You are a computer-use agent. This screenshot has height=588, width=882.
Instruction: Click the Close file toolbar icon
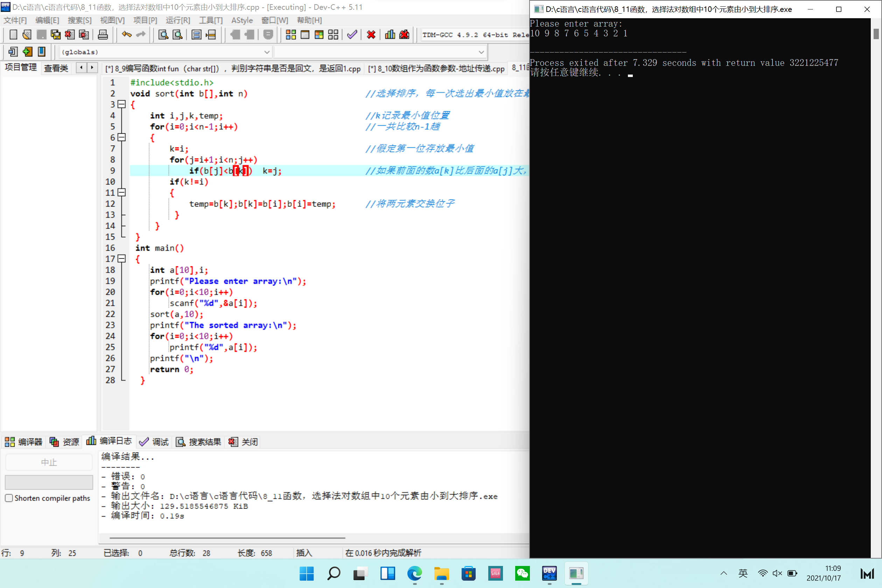pos(70,35)
